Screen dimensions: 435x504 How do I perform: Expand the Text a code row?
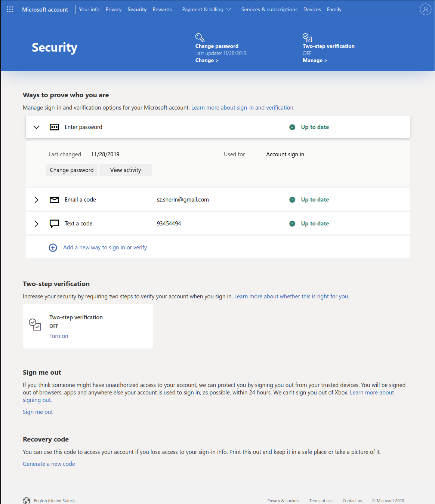(36, 224)
